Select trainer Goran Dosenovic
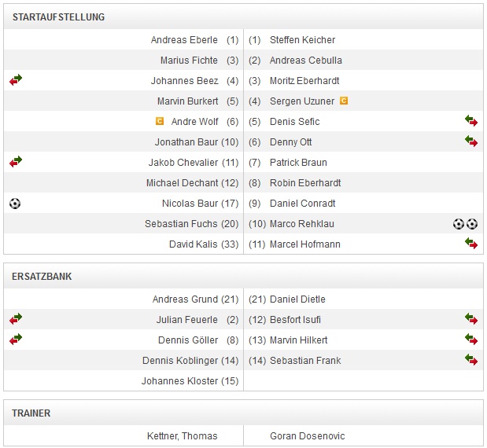This screenshot has height=448, width=487. (x=307, y=435)
